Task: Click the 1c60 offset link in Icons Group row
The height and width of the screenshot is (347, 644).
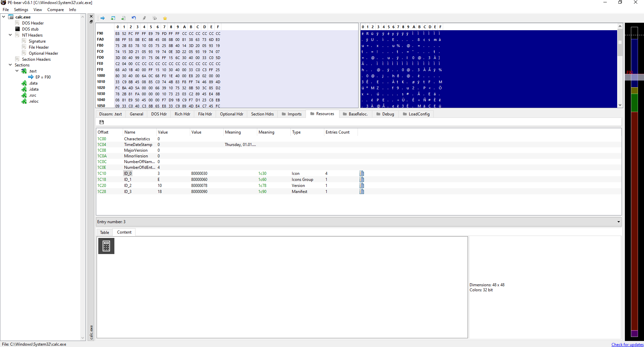Action: 262,180
